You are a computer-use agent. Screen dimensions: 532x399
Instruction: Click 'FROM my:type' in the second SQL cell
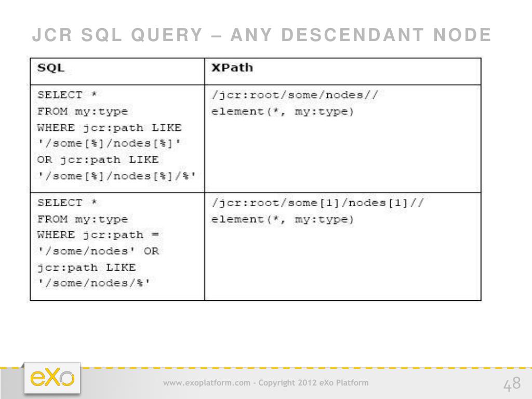(x=83, y=219)
